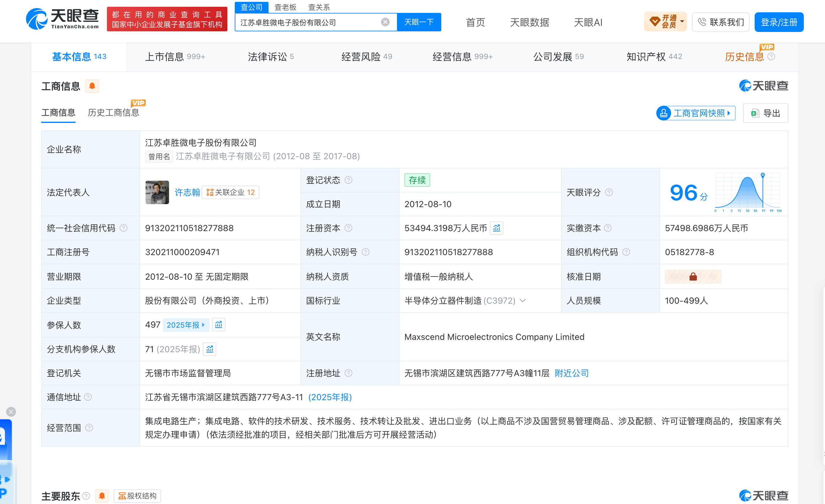825x504 pixels.
Task: Click the bell icon beside 主要股东
Action: [x=102, y=496]
